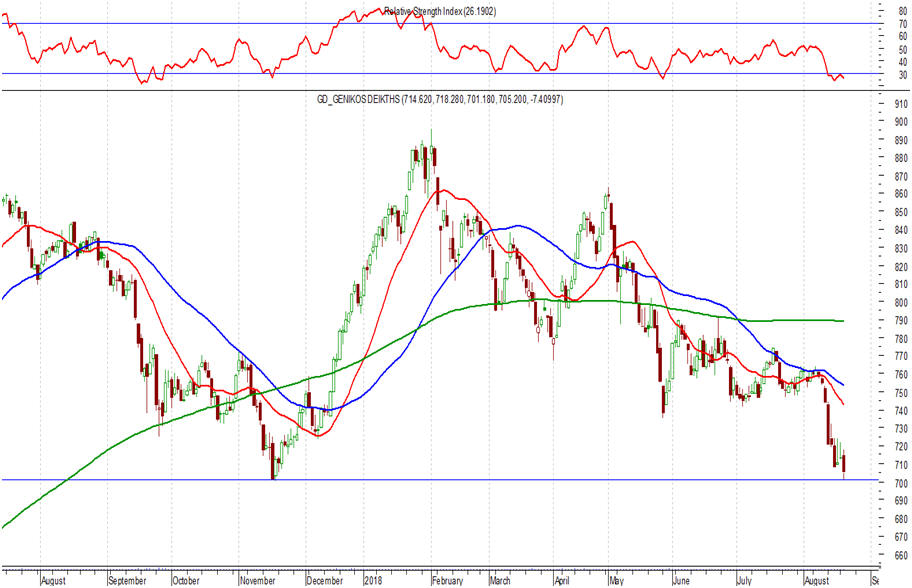This screenshot has width=912, height=588.
Task: Click the November date axis label
Action: click(258, 580)
